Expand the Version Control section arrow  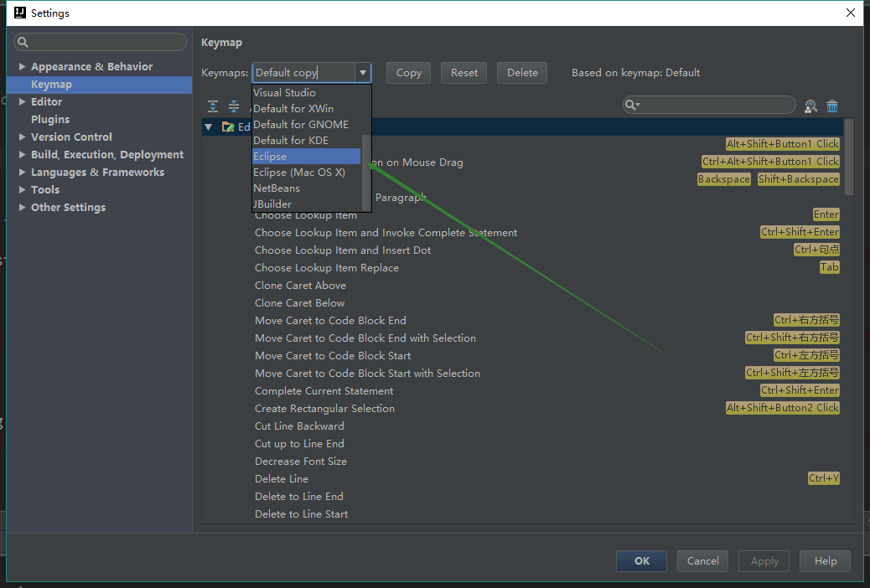coord(22,137)
